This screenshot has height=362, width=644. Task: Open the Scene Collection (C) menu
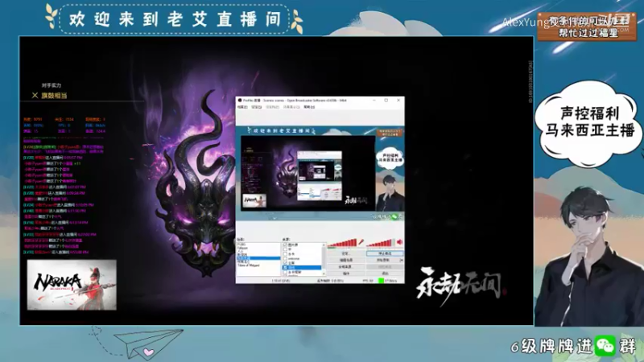(x=291, y=107)
